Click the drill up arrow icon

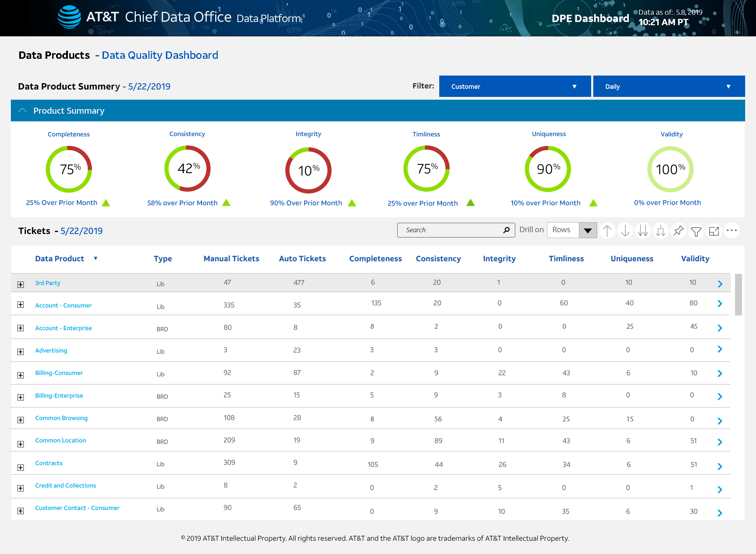click(x=607, y=231)
